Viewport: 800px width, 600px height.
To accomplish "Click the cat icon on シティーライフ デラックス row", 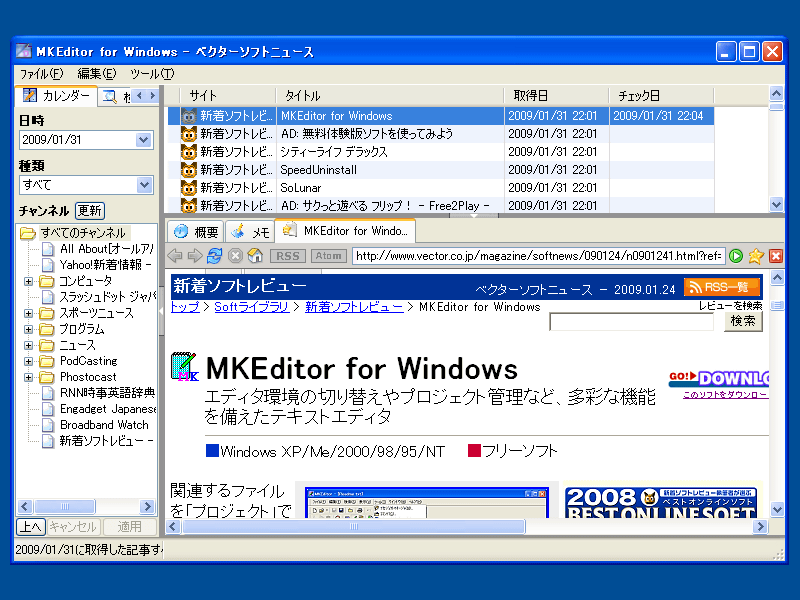I will [x=189, y=152].
